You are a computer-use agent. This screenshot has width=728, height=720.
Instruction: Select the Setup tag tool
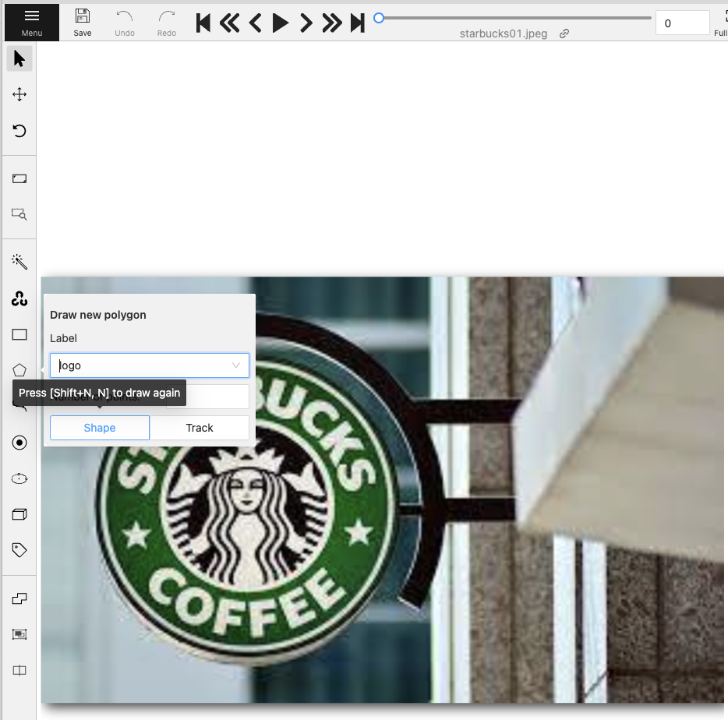[19, 550]
